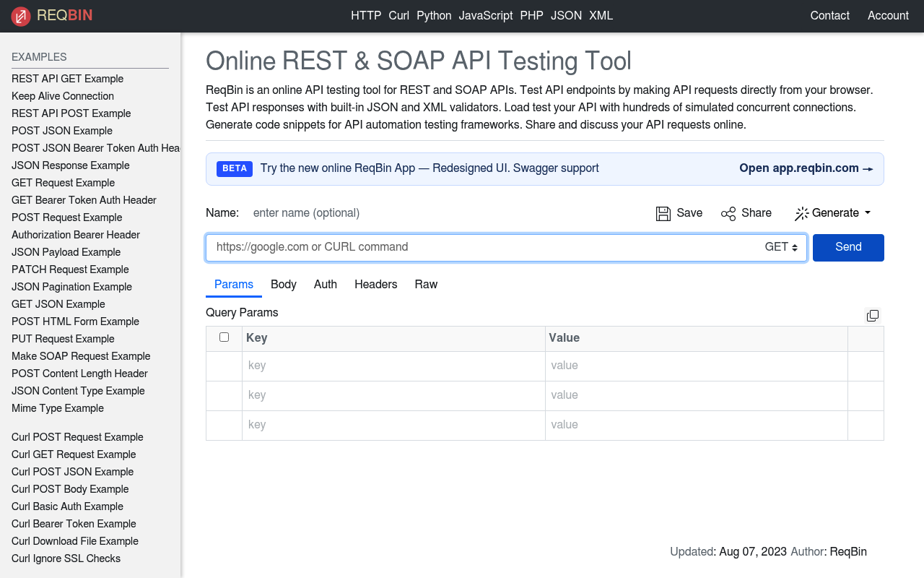Toggle the select-all checkbox in Key header

(x=224, y=337)
